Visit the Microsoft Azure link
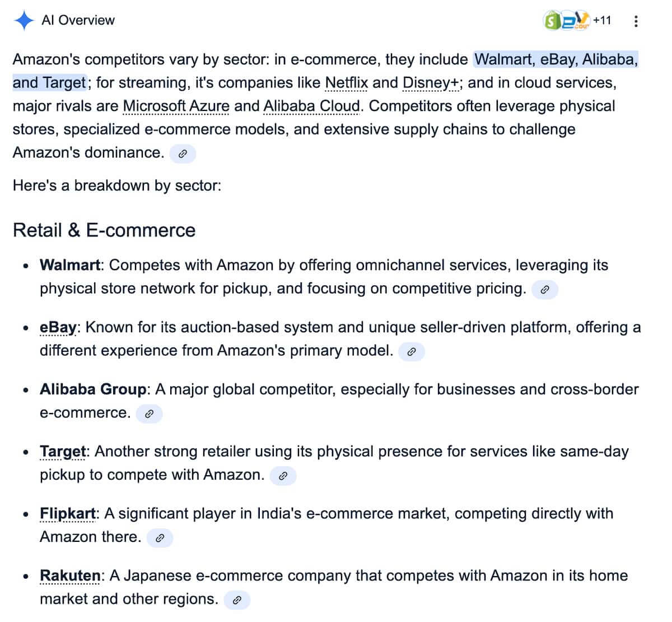672x622 pixels. 176,106
